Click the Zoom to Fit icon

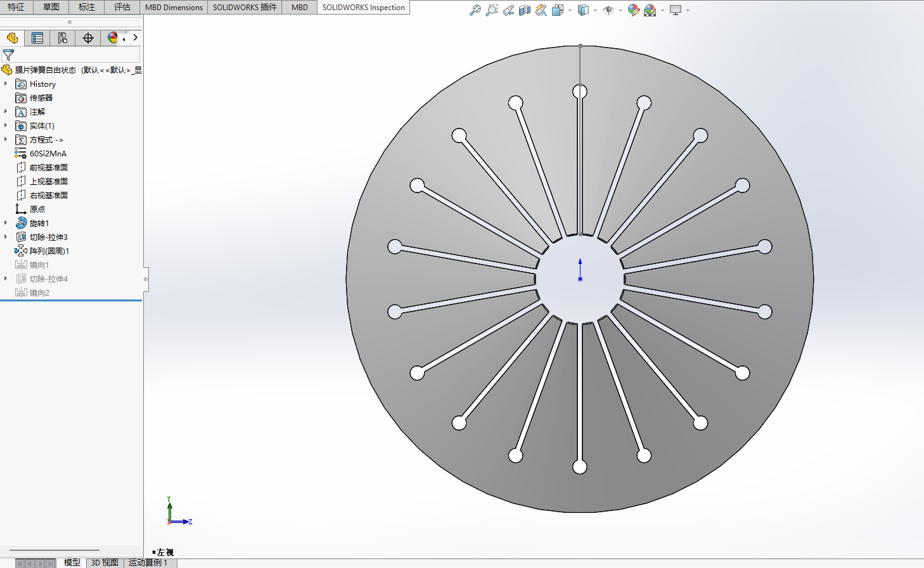click(x=475, y=10)
